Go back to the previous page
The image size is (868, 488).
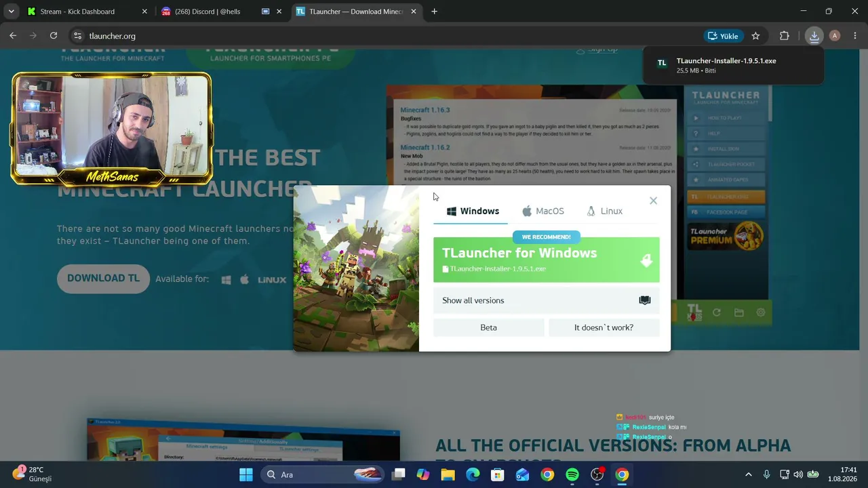13,36
